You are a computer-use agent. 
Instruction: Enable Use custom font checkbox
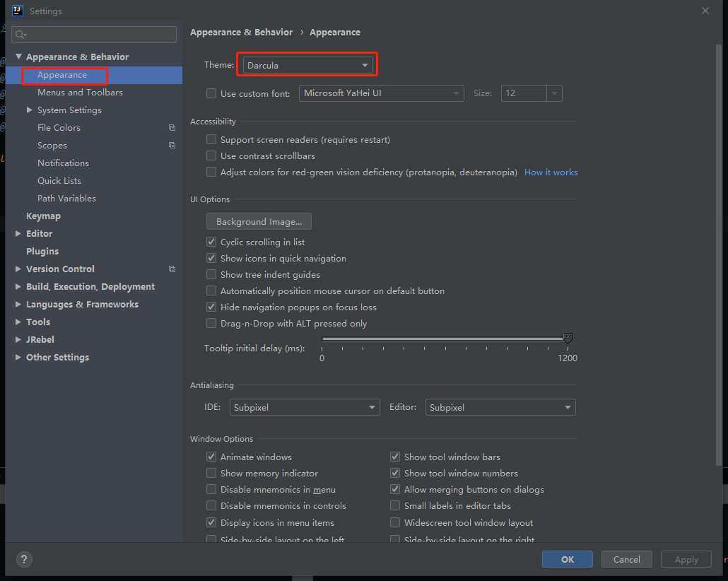(211, 93)
